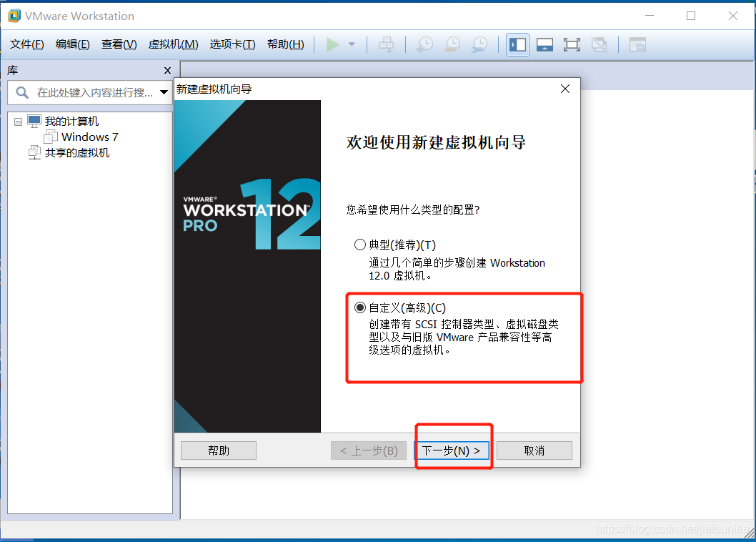This screenshot has width=756, height=542.
Task: Click the VMware Workstation title bar logo
Action: [x=14, y=16]
